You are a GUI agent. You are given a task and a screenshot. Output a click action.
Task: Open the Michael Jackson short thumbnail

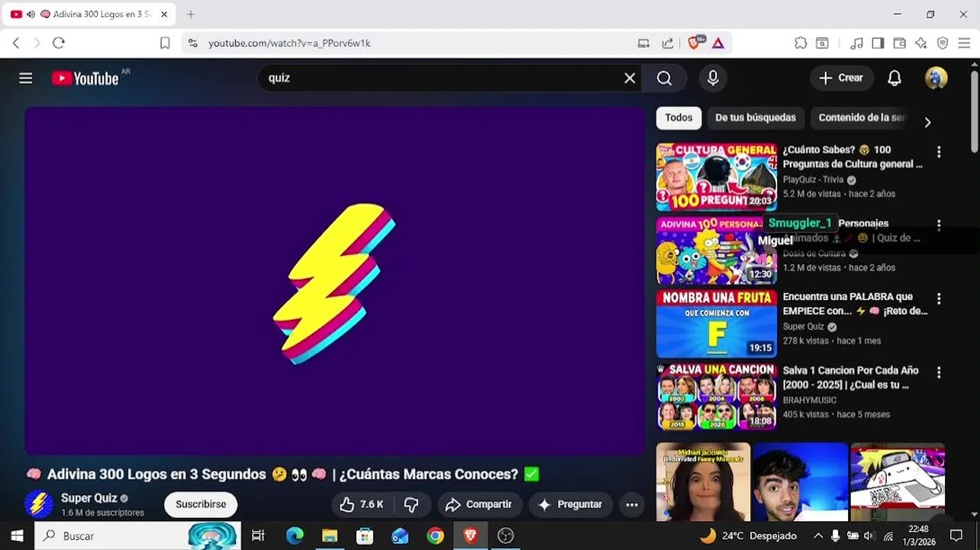pyautogui.click(x=703, y=482)
